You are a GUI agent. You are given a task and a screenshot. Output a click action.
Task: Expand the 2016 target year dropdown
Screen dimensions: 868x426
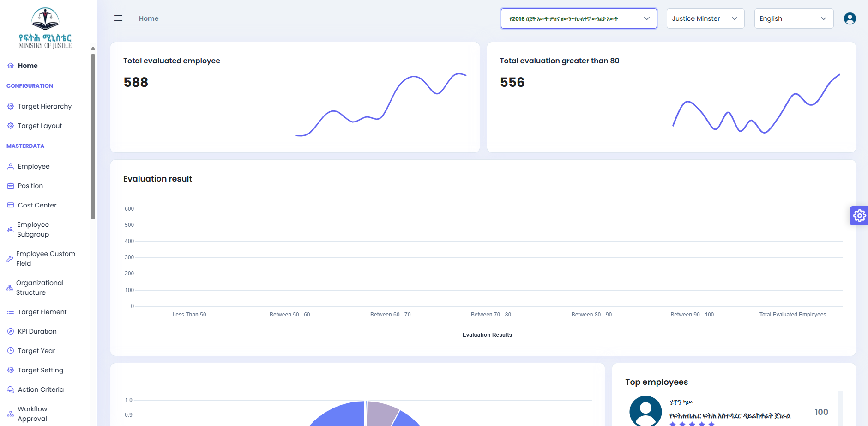(x=579, y=18)
